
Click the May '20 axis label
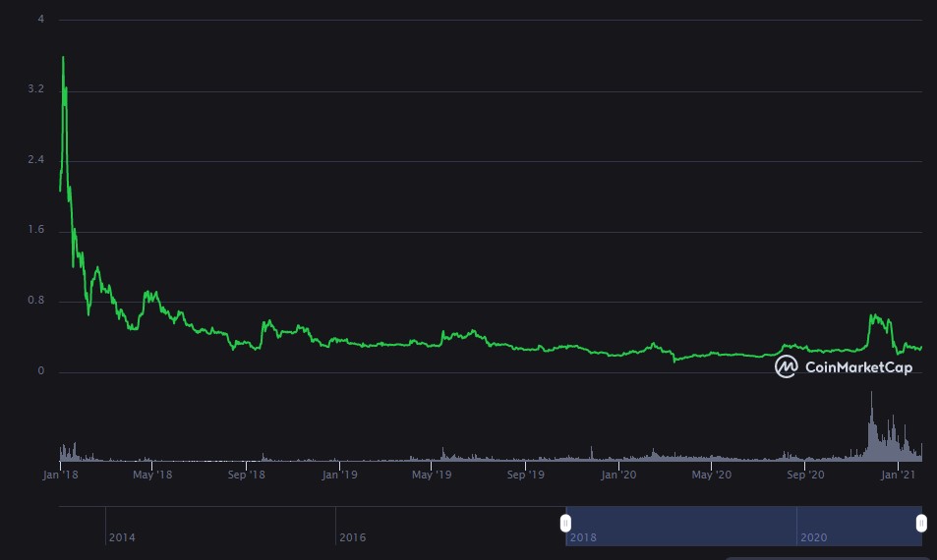click(x=711, y=475)
